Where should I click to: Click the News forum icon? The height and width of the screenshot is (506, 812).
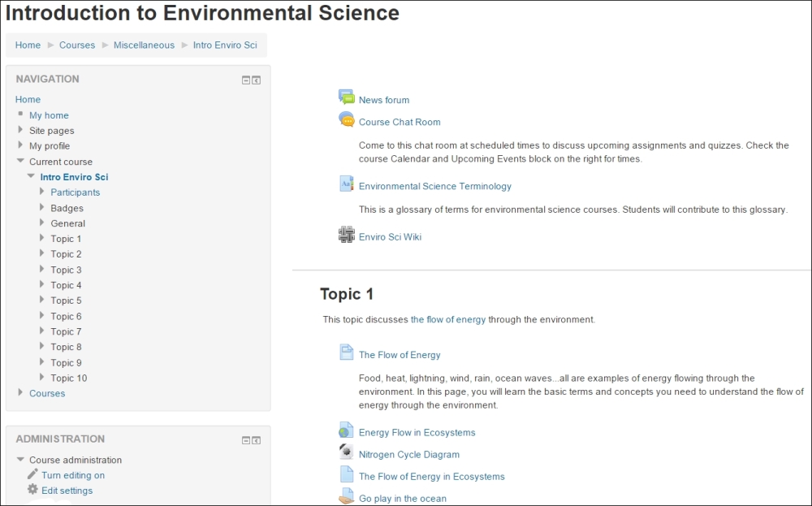(x=347, y=97)
